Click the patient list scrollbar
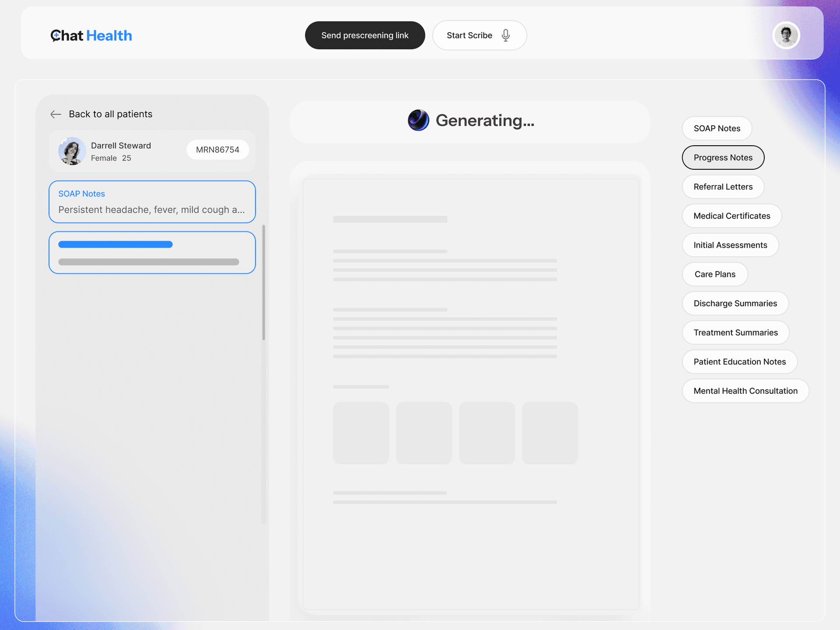 (x=263, y=283)
